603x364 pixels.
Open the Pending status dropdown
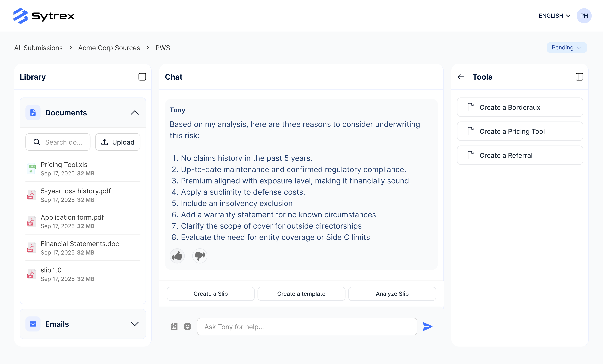566,48
